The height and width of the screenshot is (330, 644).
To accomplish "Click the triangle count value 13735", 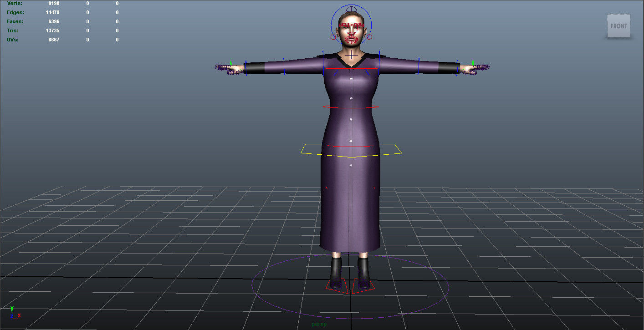I will tap(53, 30).
